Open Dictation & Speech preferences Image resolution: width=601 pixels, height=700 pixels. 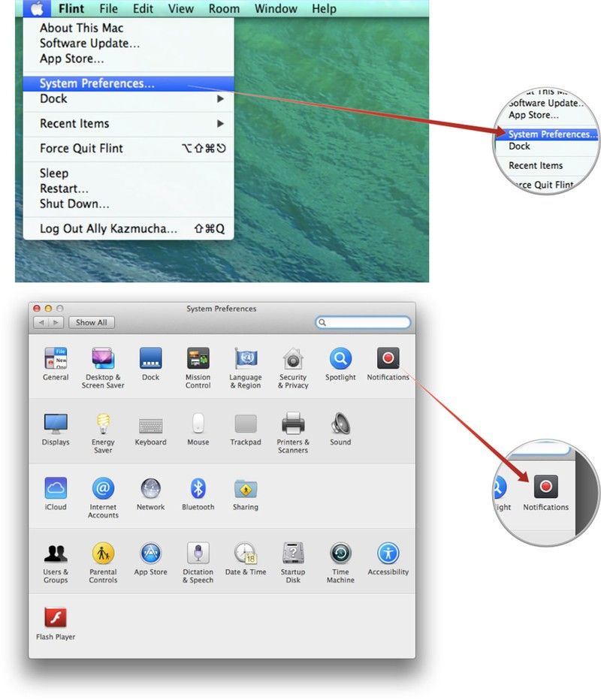198,554
